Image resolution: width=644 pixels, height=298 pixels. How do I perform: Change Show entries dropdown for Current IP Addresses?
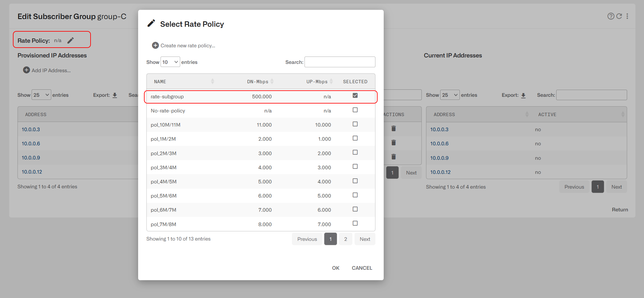[450, 95]
